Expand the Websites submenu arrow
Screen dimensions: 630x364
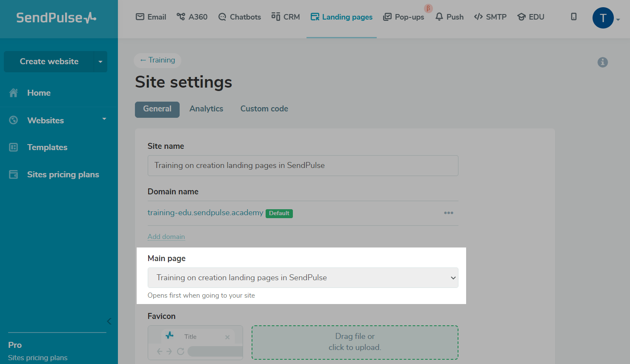coord(104,119)
